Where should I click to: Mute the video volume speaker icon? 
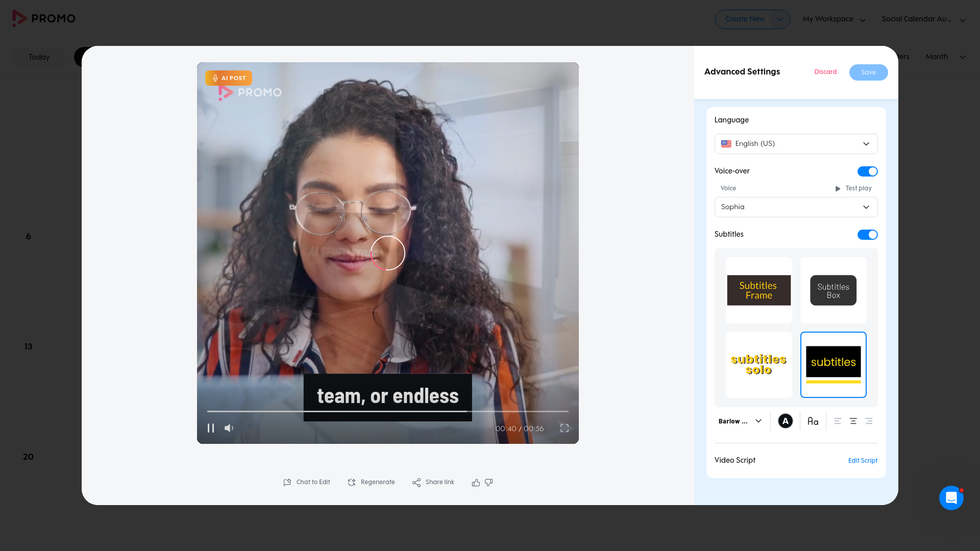pyautogui.click(x=229, y=428)
